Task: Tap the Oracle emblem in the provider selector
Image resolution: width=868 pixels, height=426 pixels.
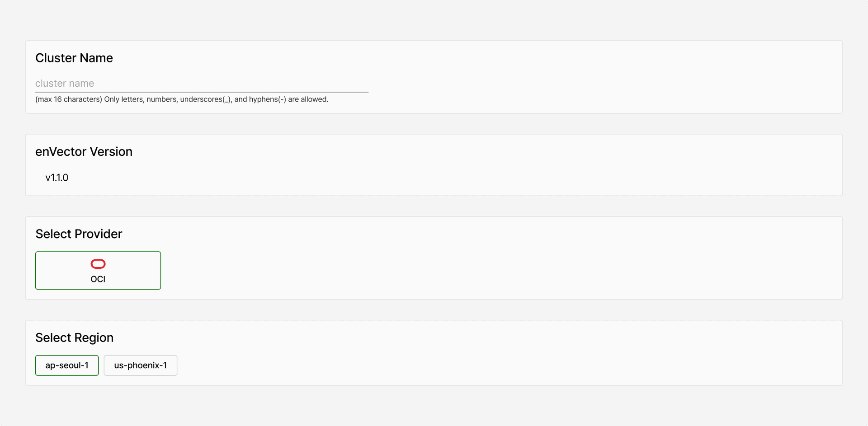Action: (98, 263)
